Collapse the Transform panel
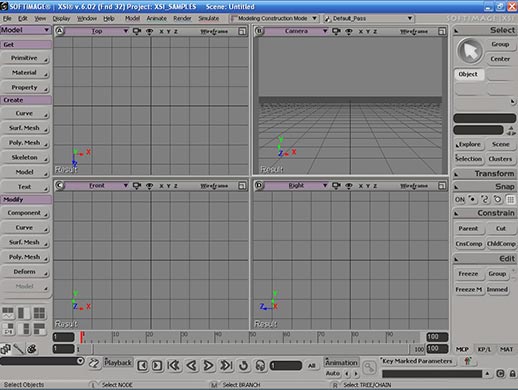This screenshot has width=518, height=390. click(457, 174)
